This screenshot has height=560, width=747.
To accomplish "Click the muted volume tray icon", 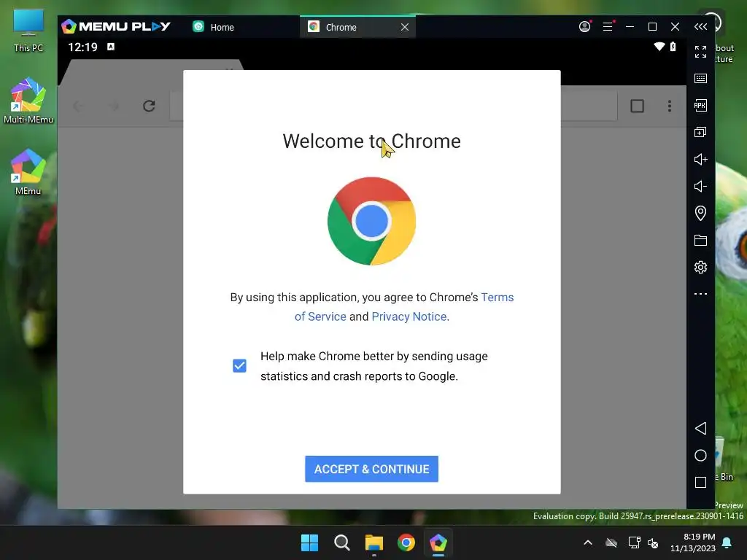I will click(653, 542).
